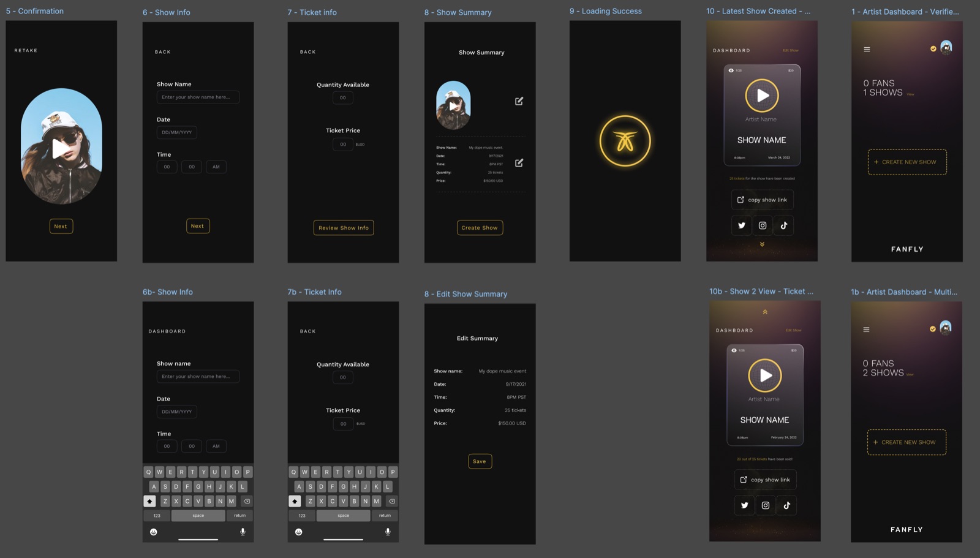The width and height of the screenshot is (980, 558).
Task: Click the Review Show Info button
Action: (x=344, y=228)
